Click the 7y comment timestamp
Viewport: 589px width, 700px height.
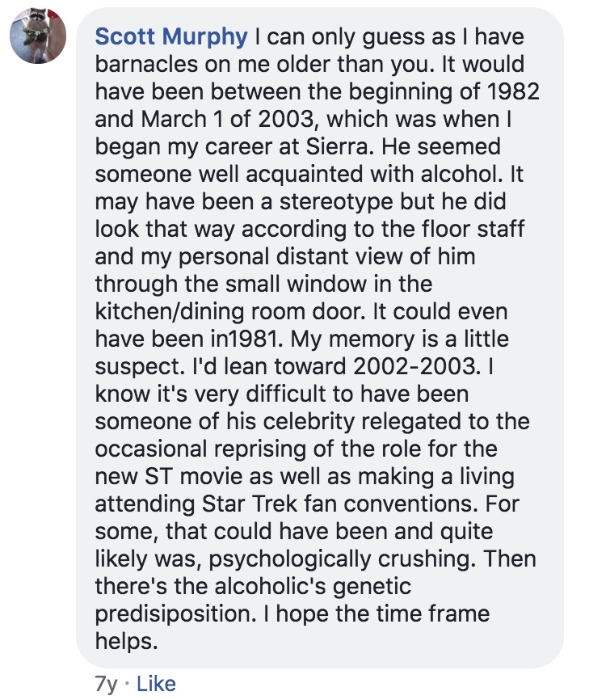(107, 684)
